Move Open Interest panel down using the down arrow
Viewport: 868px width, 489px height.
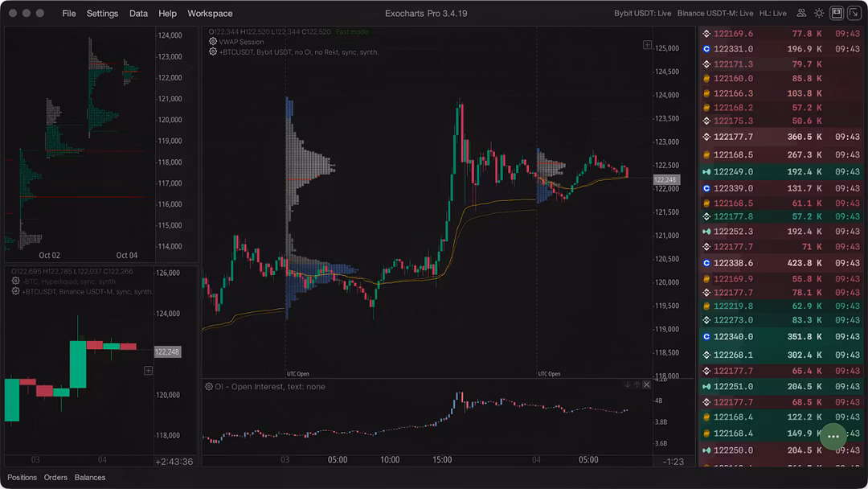(x=626, y=384)
